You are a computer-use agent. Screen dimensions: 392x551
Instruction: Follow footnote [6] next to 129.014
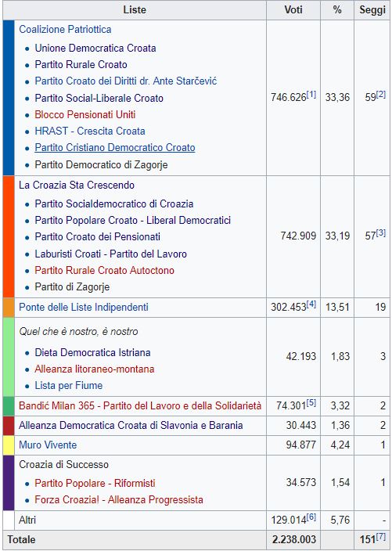point(311,517)
